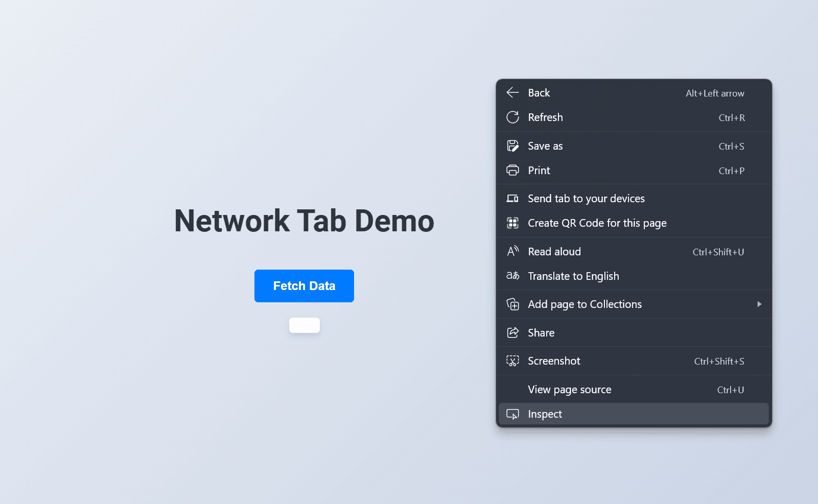This screenshot has width=818, height=504.
Task: Click the Send tab to devices icon
Action: tap(512, 198)
